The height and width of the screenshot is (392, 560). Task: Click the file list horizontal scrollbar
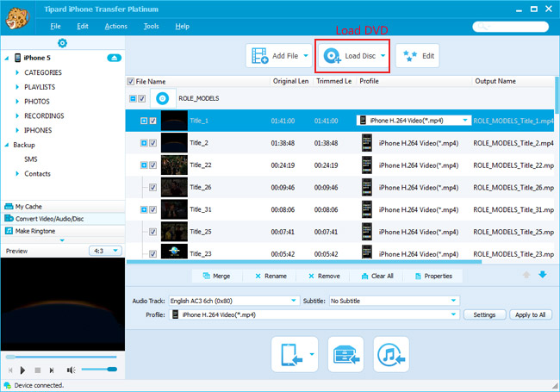pos(304,262)
